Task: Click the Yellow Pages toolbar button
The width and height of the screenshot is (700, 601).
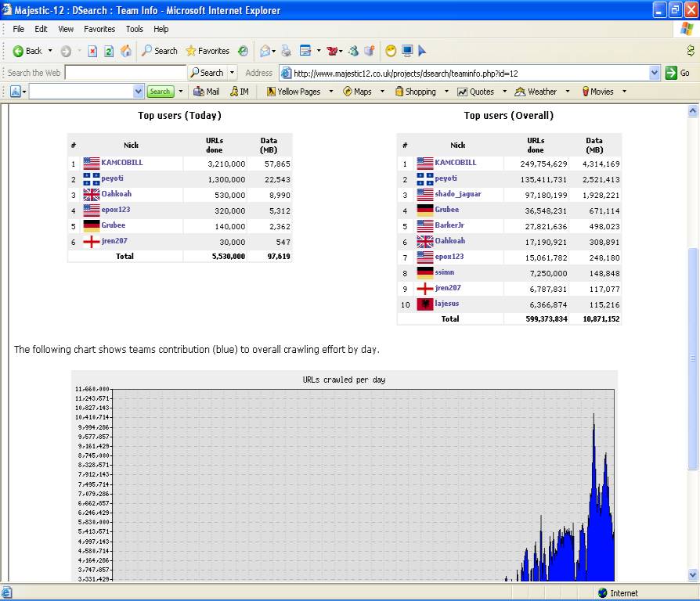Action: 294,92
